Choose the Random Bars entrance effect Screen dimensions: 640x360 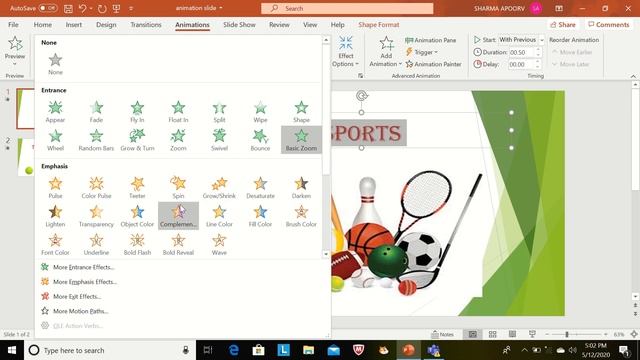(x=96, y=140)
